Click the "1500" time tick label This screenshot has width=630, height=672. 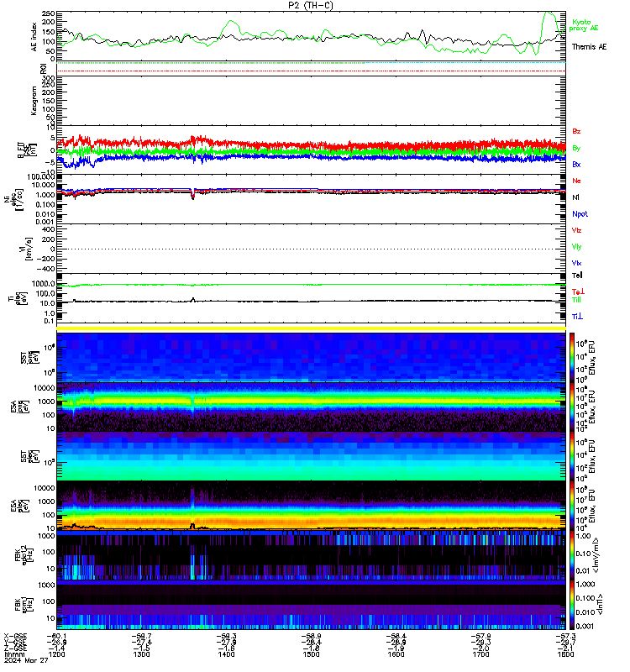tap(311, 654)
